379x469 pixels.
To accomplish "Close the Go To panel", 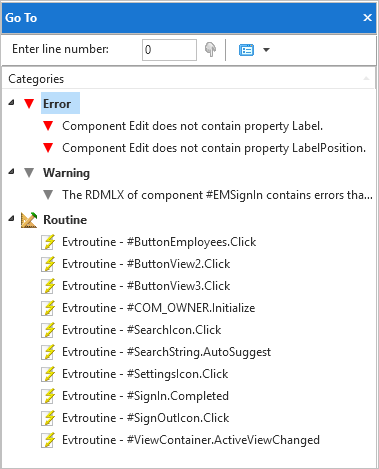I will [367, 17].
